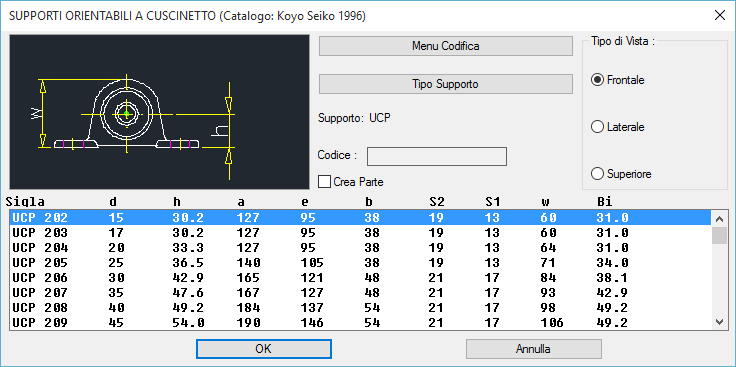Select the UCP 203 row
736x367 pixels.
point(360,233)
